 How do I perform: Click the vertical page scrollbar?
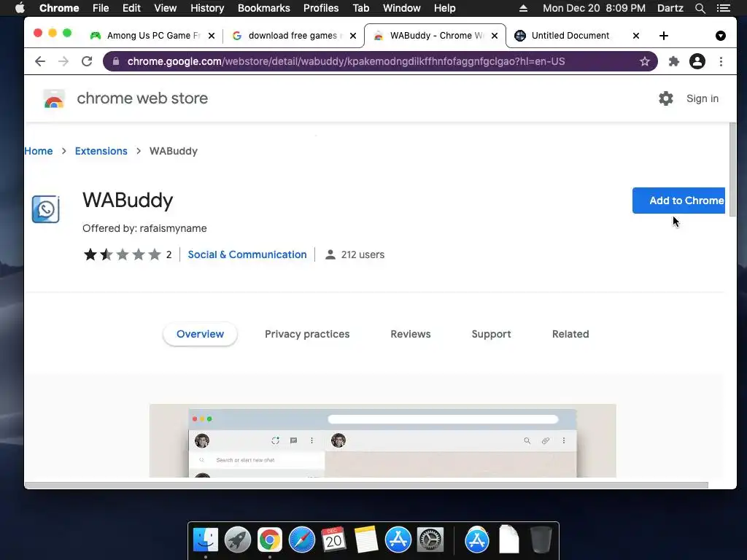[x=732, y=169]
